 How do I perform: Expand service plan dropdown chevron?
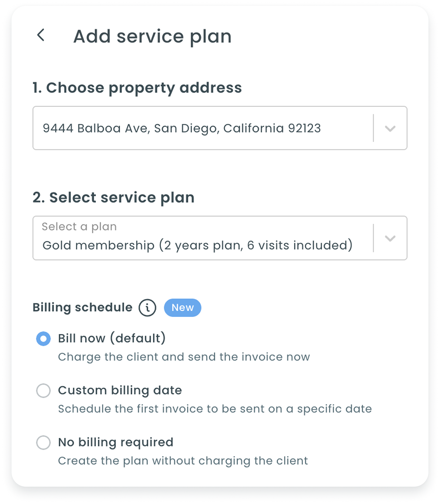coord(390,238)
